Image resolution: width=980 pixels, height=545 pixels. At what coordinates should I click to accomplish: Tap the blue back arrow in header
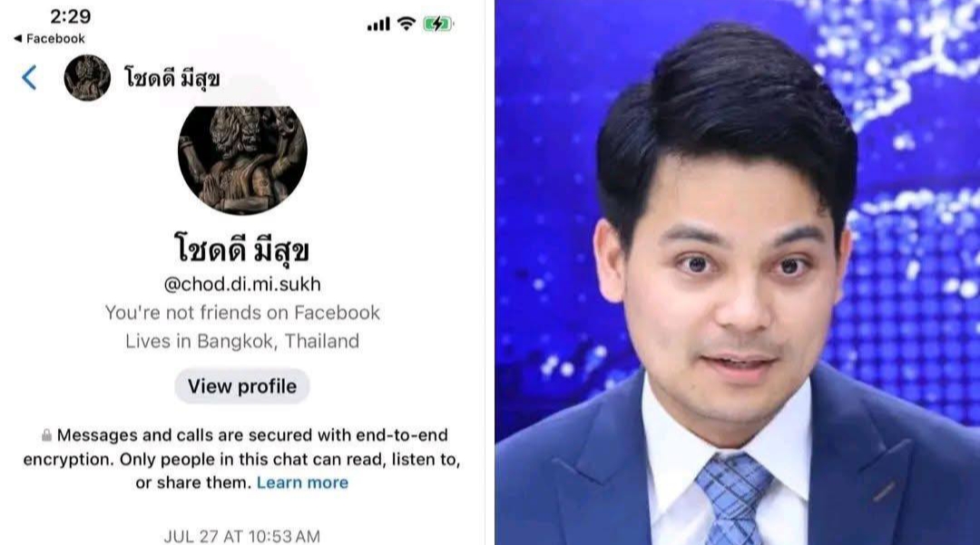click(29, 78)
